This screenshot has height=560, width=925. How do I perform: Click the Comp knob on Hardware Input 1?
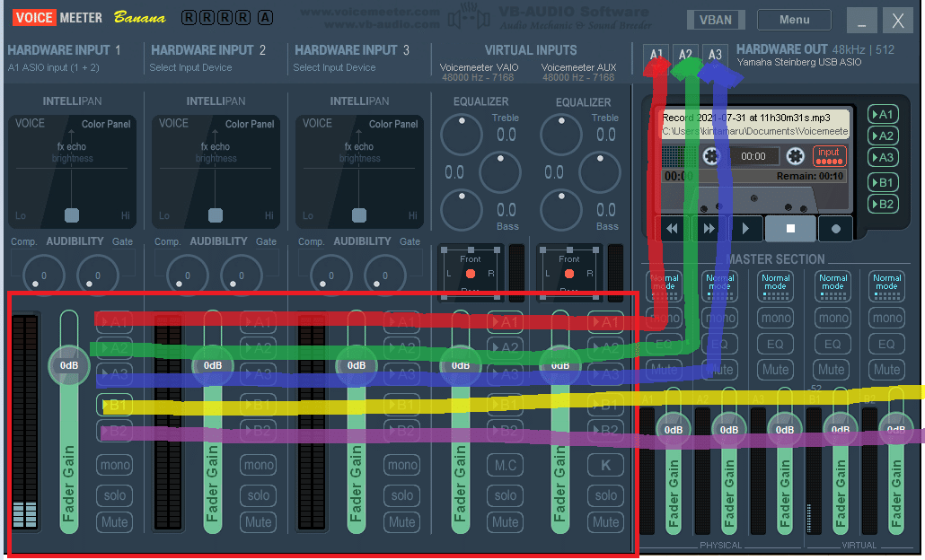[43, 276]
